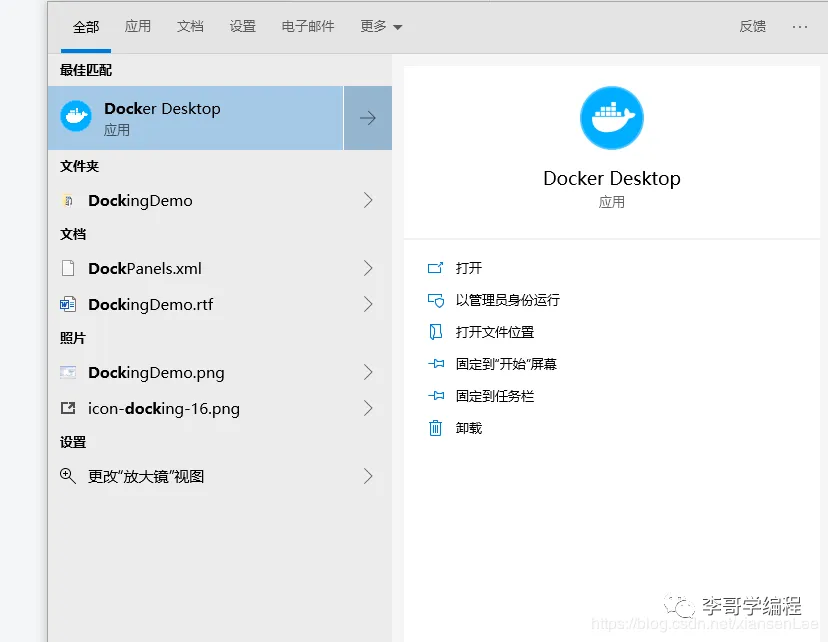This screenshot has height=642, width=828.
Task: Switch to 全部 tab
Action: (x=86, y=26)
